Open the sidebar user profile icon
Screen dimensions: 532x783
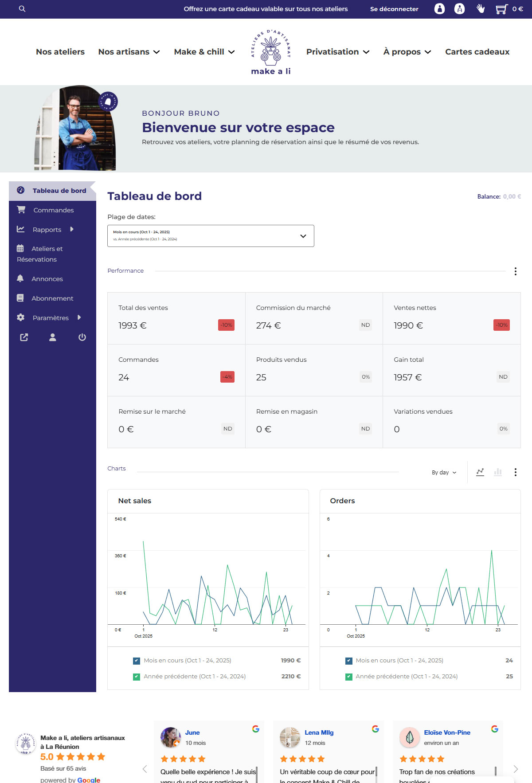53,337
